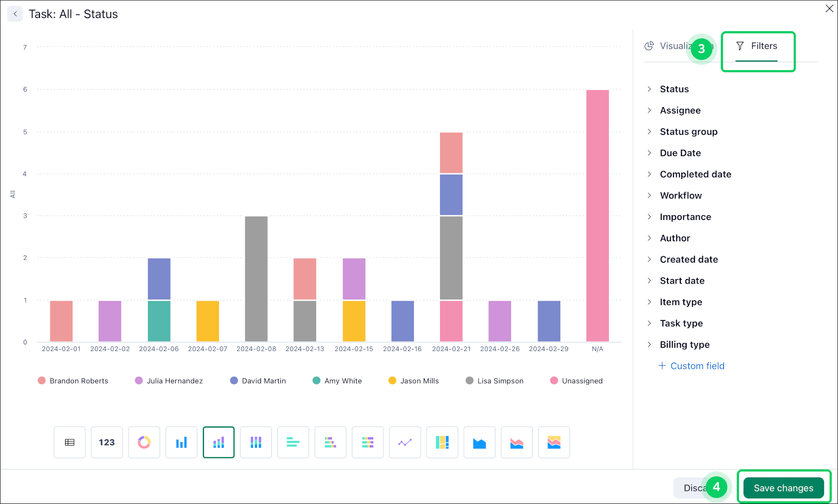Click the Save changes button
Screen dimensions: 838x504
click(783, 488)
